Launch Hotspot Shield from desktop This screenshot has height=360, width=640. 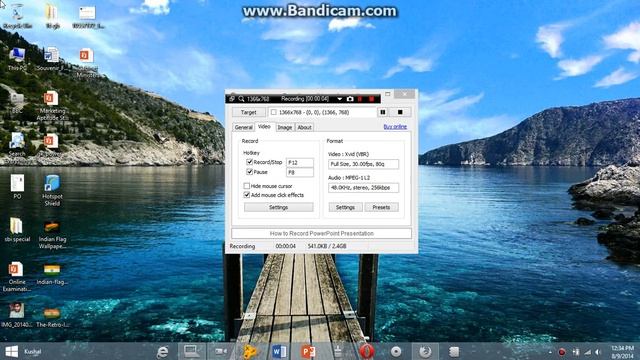pos(52,190)
